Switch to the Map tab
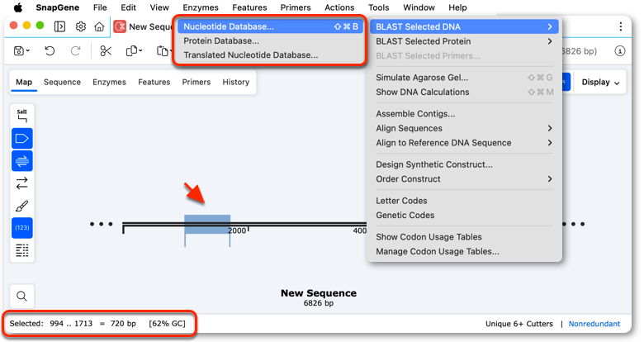 click(24, 83)
